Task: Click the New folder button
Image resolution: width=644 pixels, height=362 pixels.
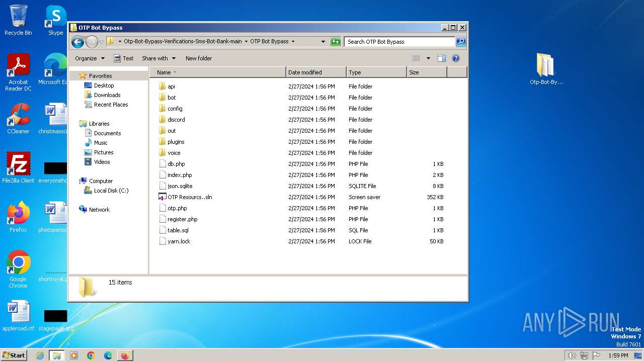Action: pyautogui.click(x=199, y=58)
